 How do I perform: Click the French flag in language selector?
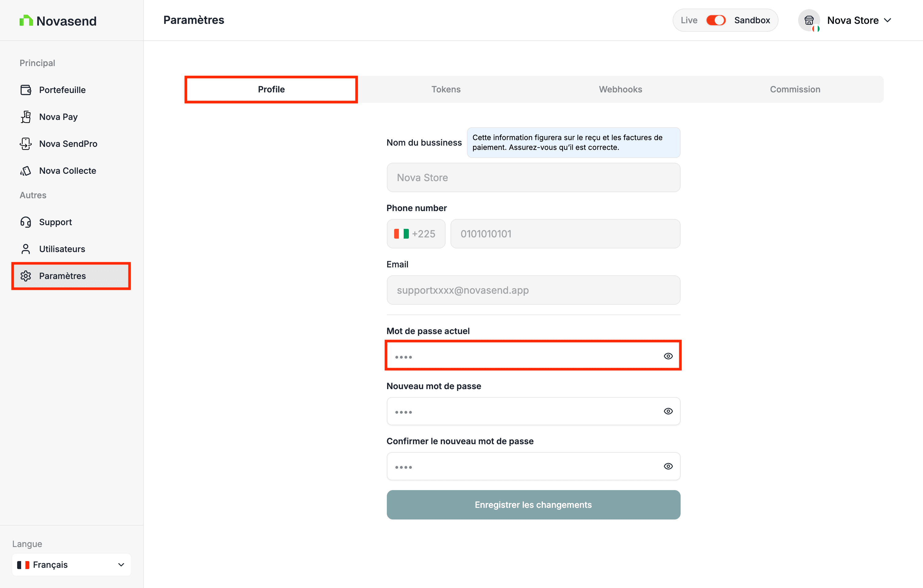pos(23,565)
